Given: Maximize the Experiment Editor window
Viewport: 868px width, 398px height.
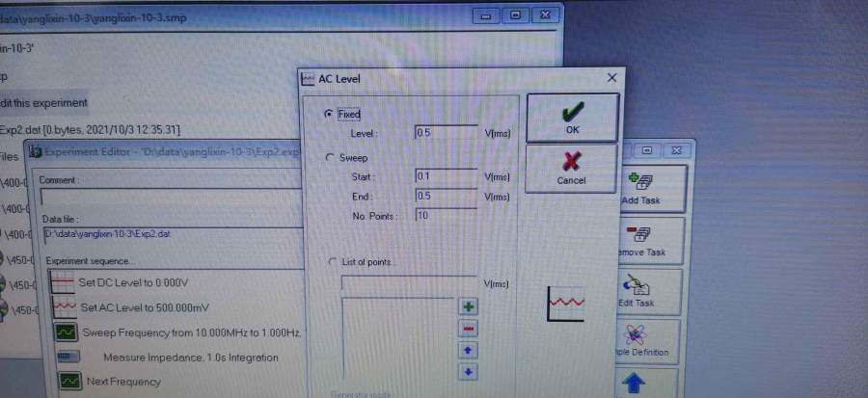Looking at the screenshot, I should [x=646, y=150].
